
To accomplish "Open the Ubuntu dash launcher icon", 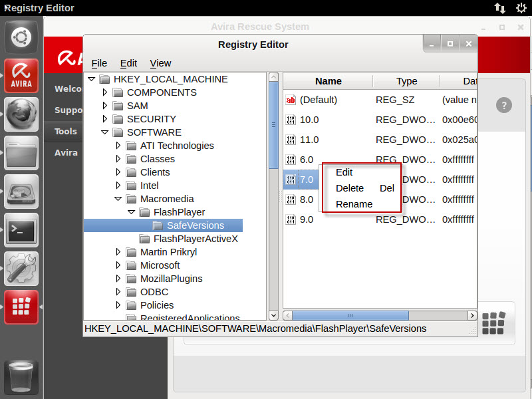I will tap(21, 37).
